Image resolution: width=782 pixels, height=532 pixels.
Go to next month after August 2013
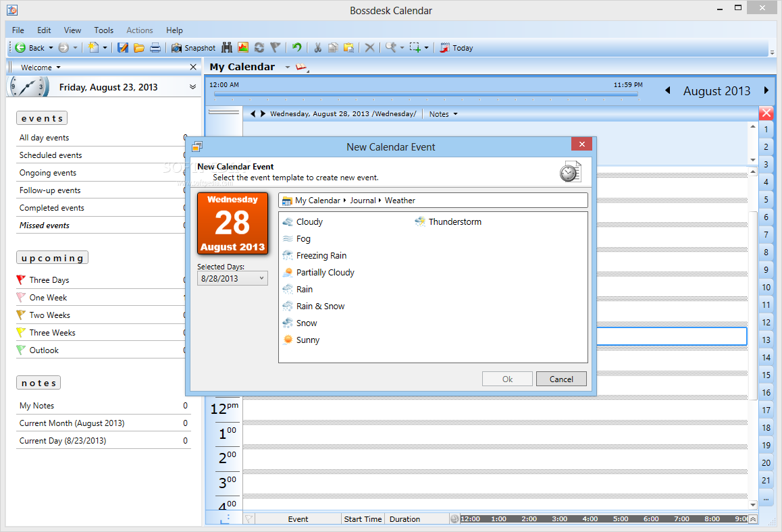click(x=766, y=90)
